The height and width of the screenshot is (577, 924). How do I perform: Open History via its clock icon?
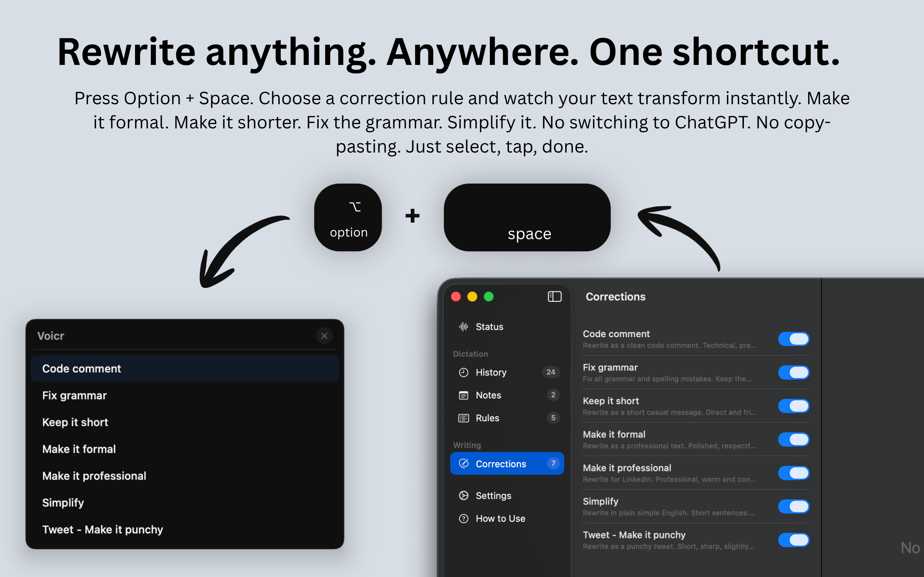(463, 373)
